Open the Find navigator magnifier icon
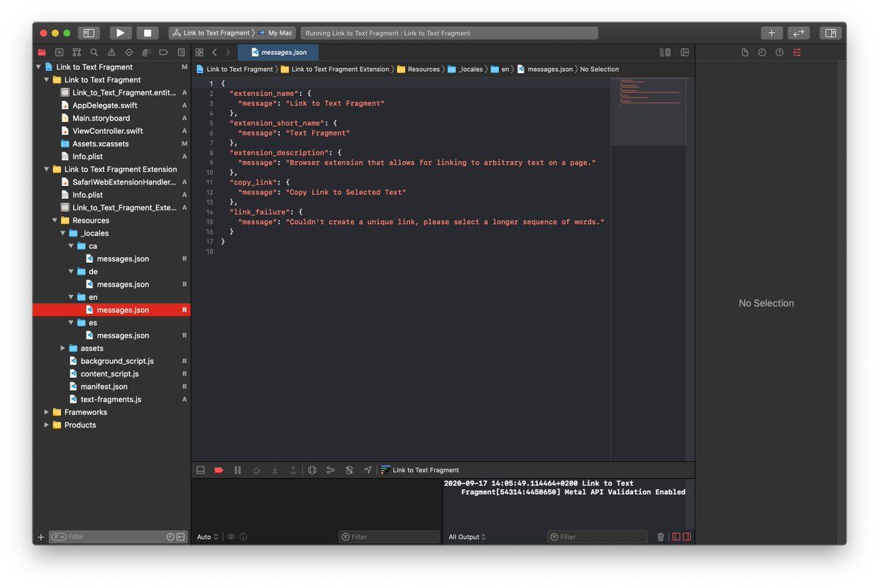 [94, 53]
